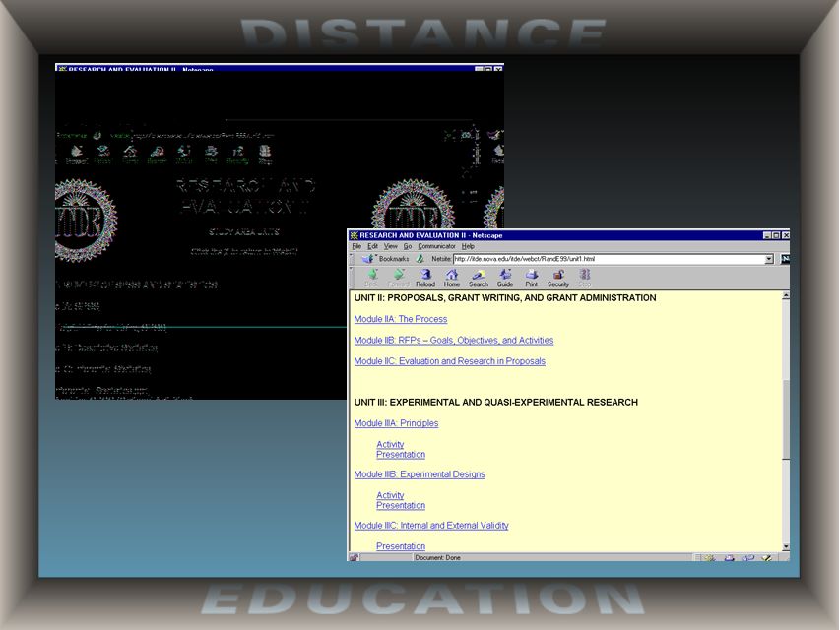
Task: Open the Security info button
Action: coord(557,278)
